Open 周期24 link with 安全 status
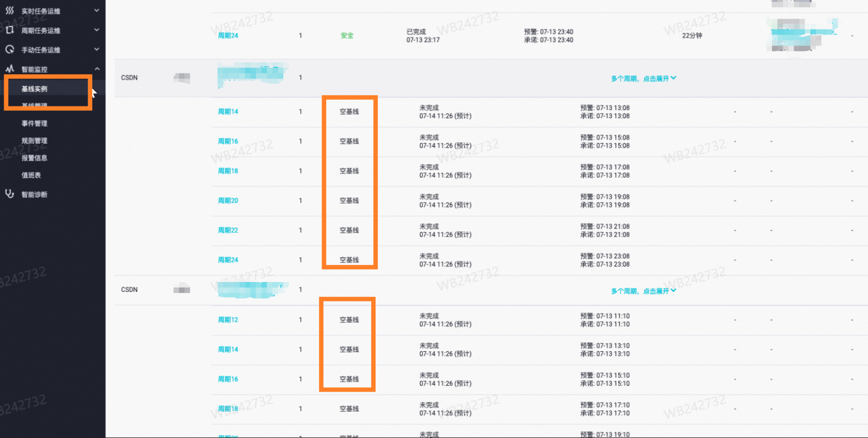Viewport: 868px width, 438px height. (228, 36)
